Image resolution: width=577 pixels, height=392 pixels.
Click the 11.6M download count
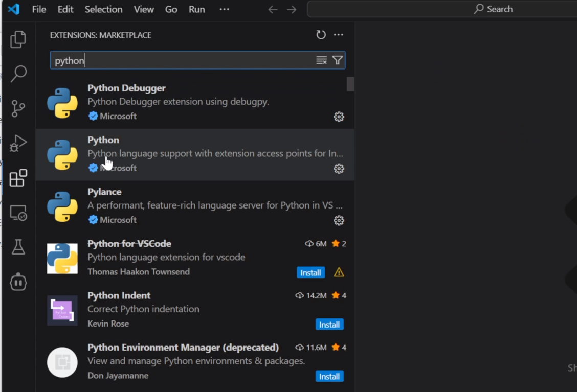click(x=311, y=348)
